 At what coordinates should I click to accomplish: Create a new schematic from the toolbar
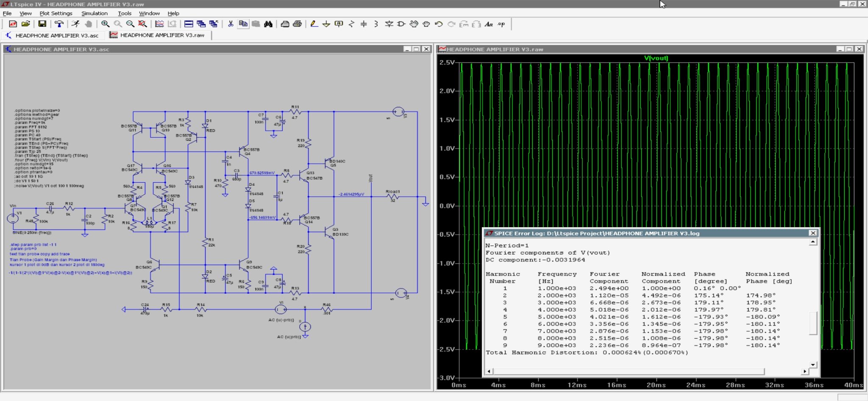click(13, 24)
